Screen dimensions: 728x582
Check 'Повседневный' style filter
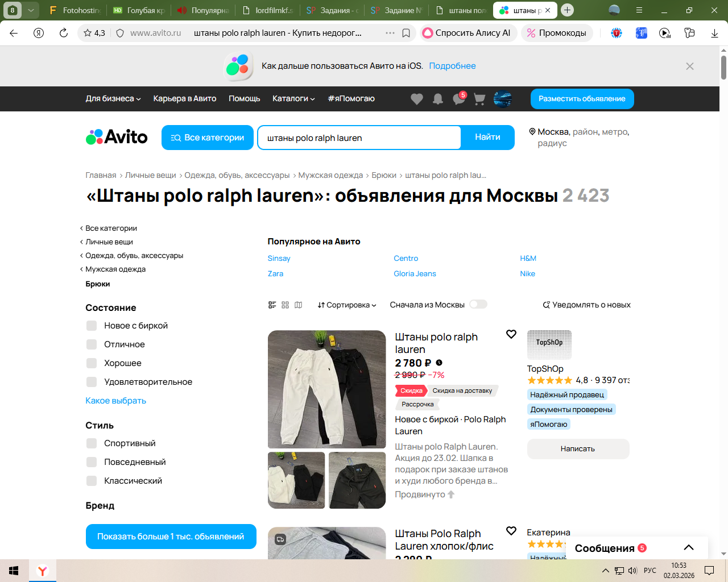92,462
